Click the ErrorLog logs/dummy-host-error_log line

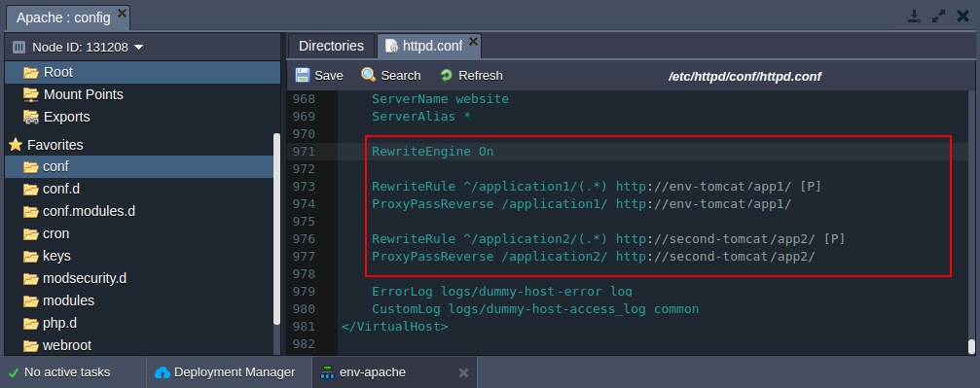pyautogui.click(x=502, y=291)
